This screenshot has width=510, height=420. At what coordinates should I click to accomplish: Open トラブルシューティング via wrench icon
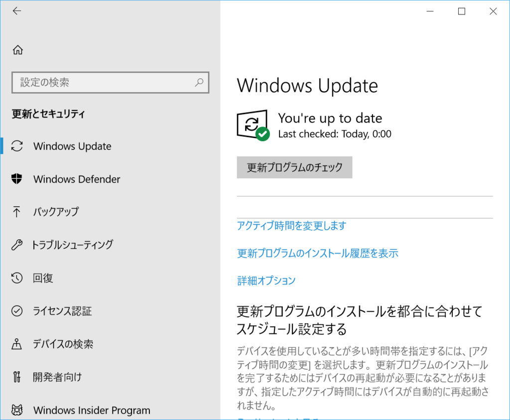tap(17, 245)
